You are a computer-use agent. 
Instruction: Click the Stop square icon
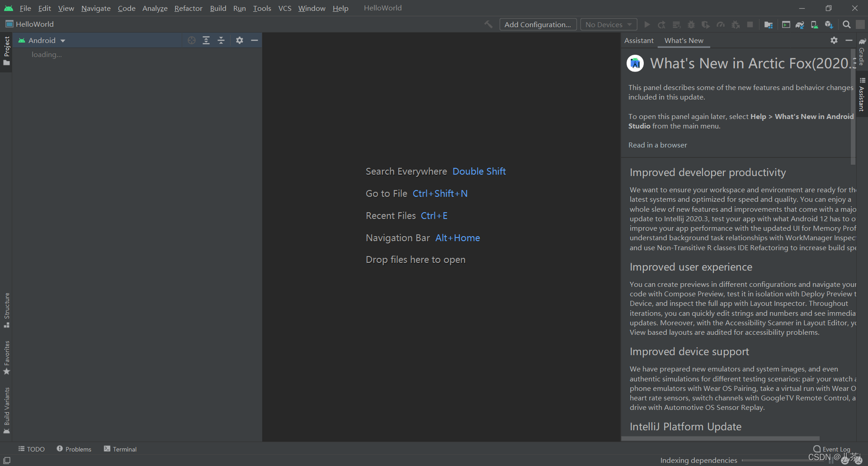click(750, 24)
